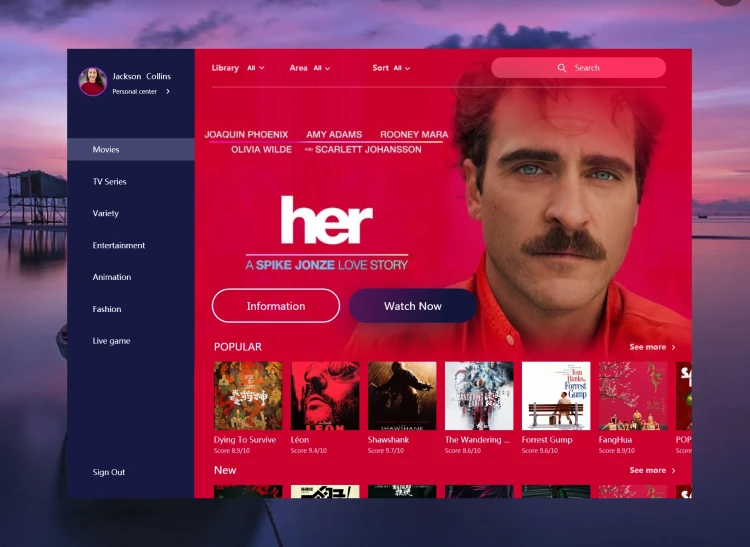This screenshot has width=750, height=547.
Task: Click the POPULAR section heading
Action: tap(238, 347)
